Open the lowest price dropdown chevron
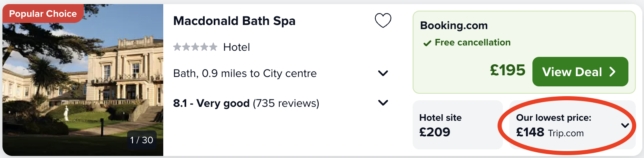This screenshot has width=644, height=158. (625, 125)
